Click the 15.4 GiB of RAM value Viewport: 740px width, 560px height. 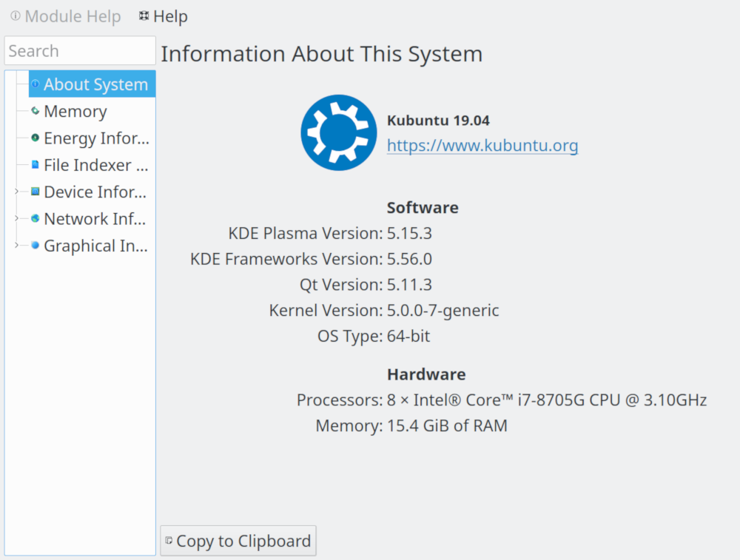coord(447,426)
